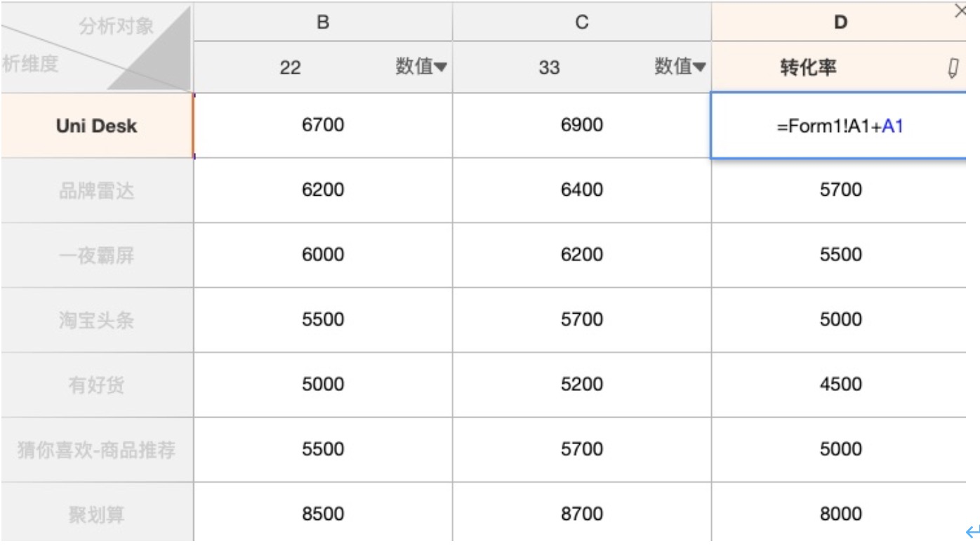Screen dimensions: 980x546
Task: Select the 猜你喜欢-商品推荐 row header
Action: (97, 450)
